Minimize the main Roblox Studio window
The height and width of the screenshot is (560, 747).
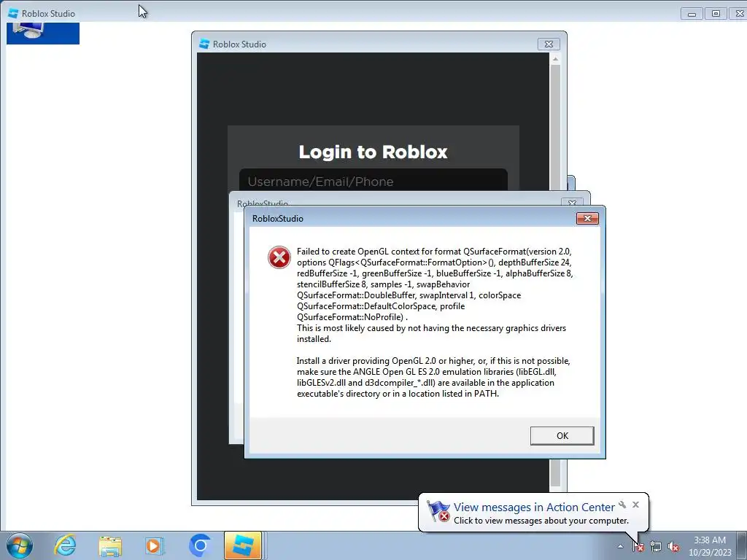tap(692, 14)
